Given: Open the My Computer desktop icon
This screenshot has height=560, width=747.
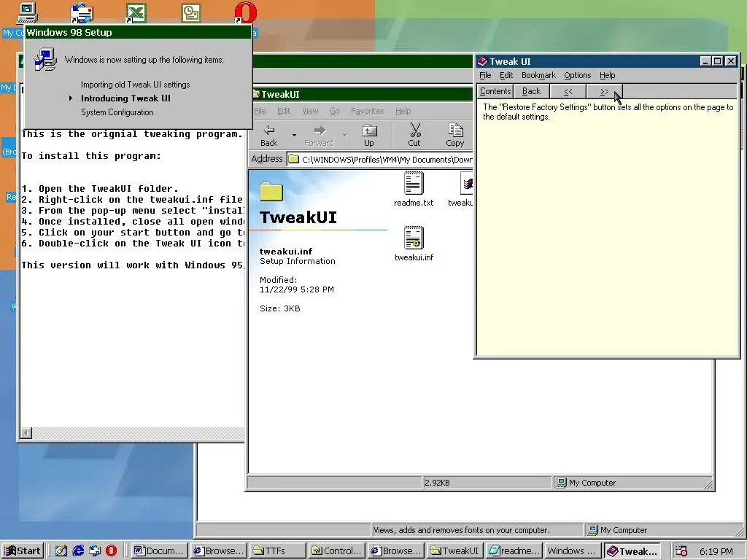Looking at the screenshot, I should (x=27, y=12).
